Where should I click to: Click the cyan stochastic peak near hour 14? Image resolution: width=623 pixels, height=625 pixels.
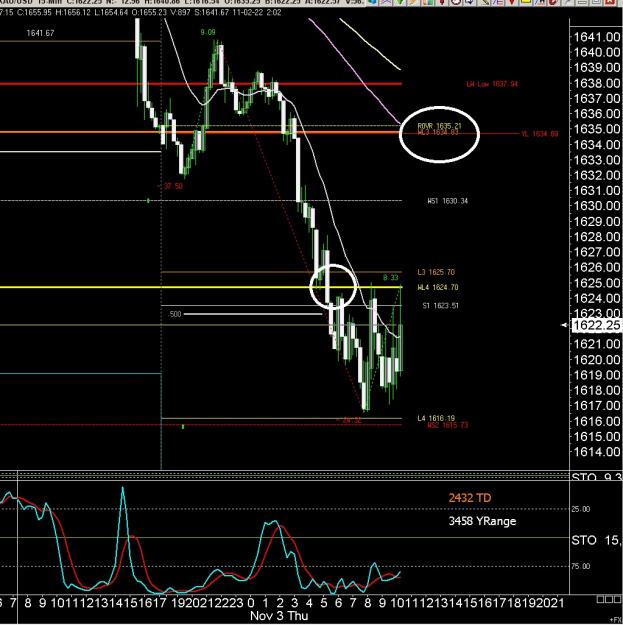click(123, 488)
